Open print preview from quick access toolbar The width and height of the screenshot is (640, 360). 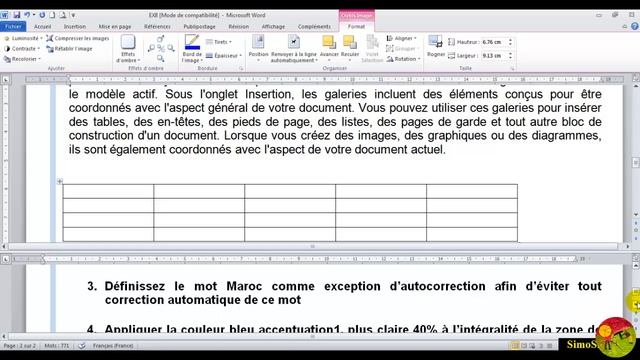[62, 15]
